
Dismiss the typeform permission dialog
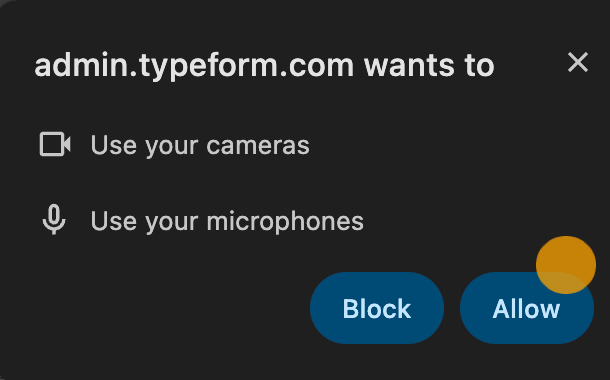(x=578, y=62)
